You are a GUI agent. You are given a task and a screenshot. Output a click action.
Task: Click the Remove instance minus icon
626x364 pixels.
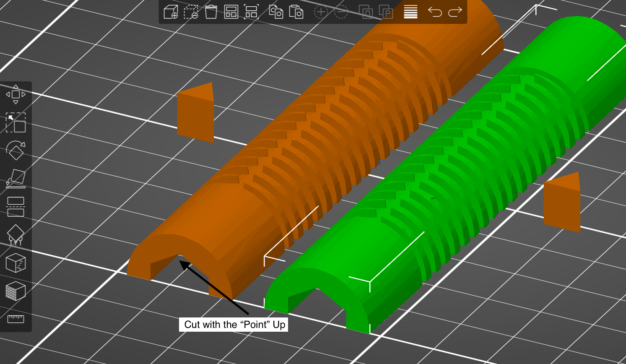(x=341, y=12)
